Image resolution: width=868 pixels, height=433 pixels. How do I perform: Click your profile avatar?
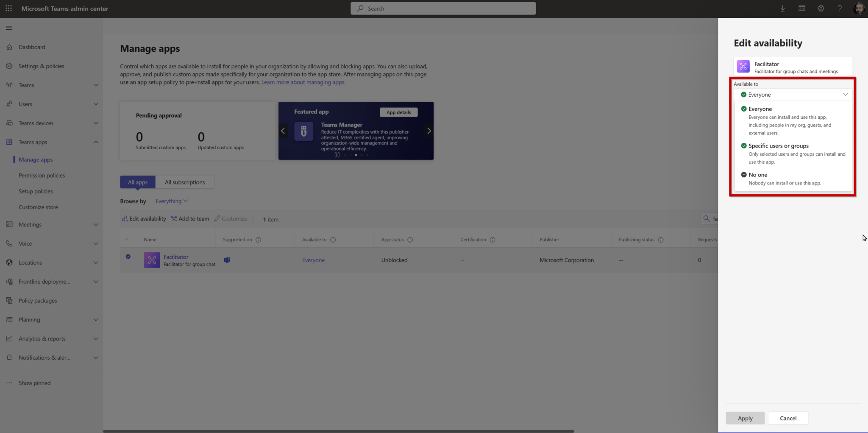coord(859,8)
